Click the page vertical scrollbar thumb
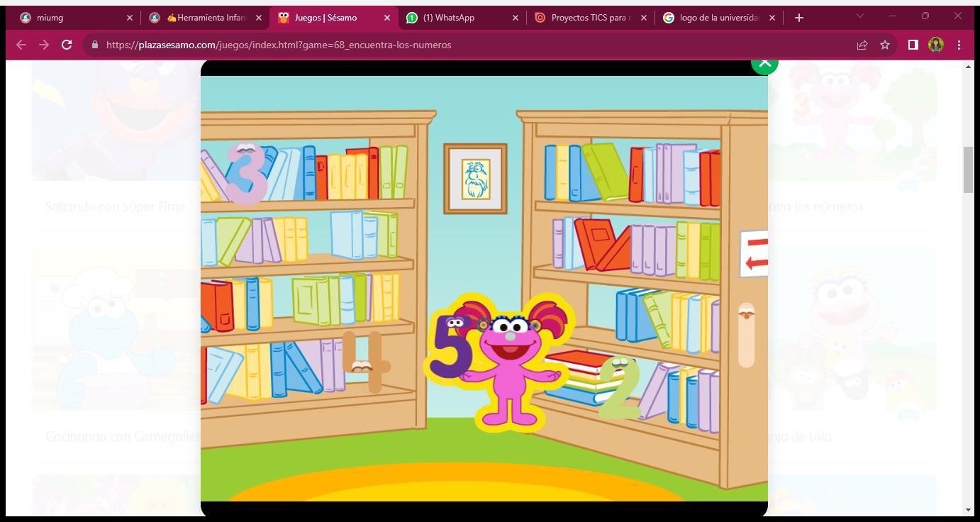The height and width of the screenshot is (522, 980). (969, 170)
